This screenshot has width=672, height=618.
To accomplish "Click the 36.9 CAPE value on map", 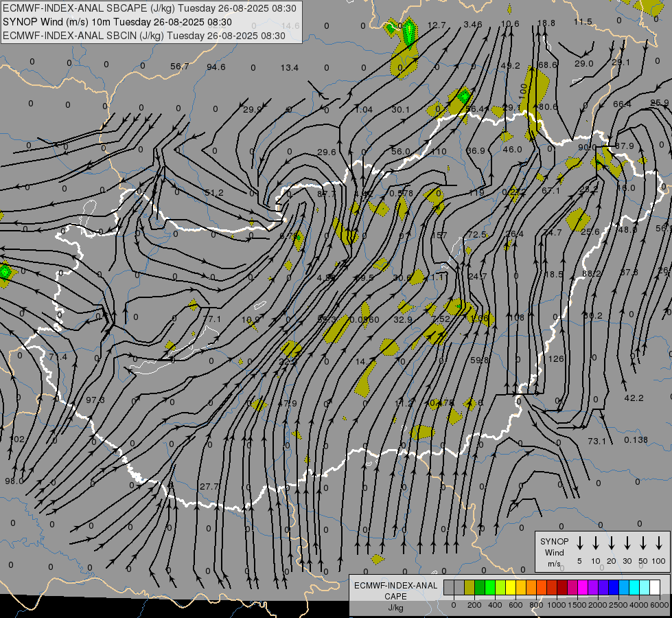I will (476, 150).
